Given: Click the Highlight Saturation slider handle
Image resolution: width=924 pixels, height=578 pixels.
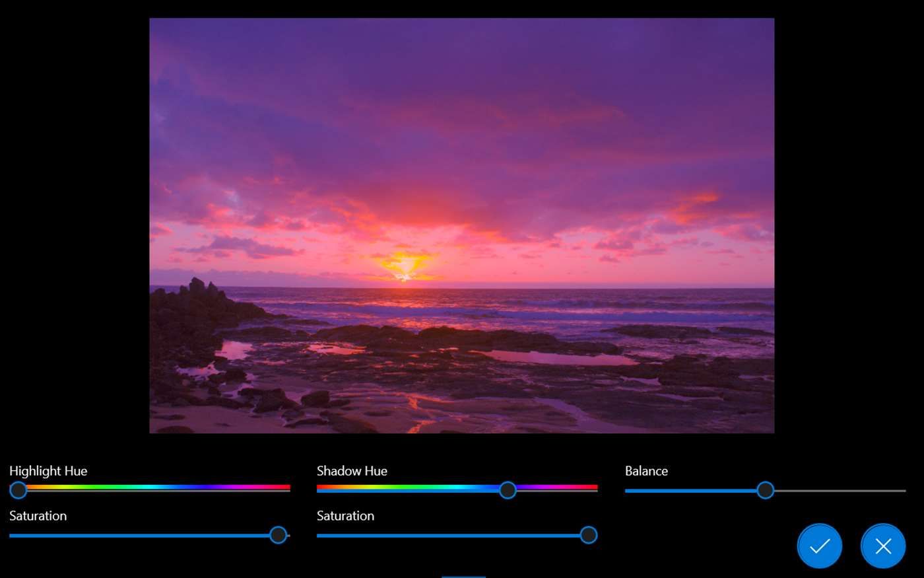Looking at the screenshot, I should (279, 535).
